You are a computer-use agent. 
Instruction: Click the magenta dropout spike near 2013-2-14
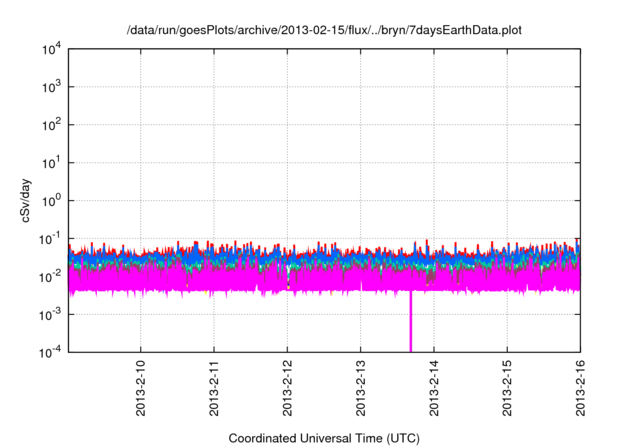coord(411,321)
